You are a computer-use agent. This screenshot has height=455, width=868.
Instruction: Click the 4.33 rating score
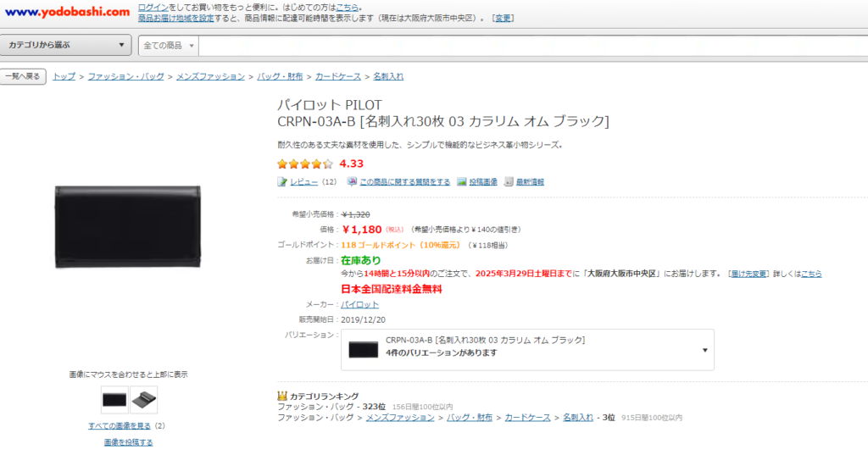click(x=352, y=164)
